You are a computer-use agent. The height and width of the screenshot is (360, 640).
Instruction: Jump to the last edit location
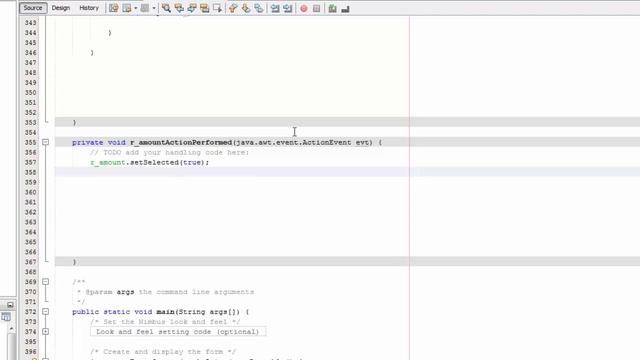pos(113,8)
